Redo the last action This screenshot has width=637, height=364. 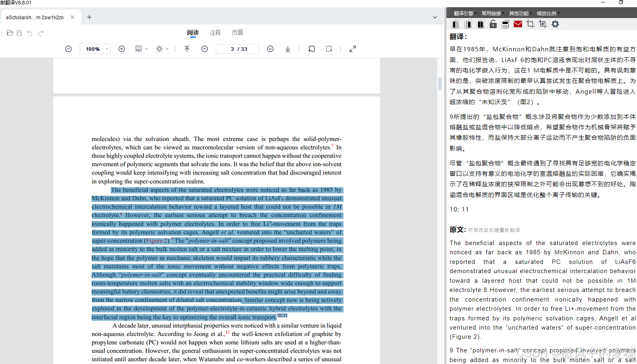40,33
